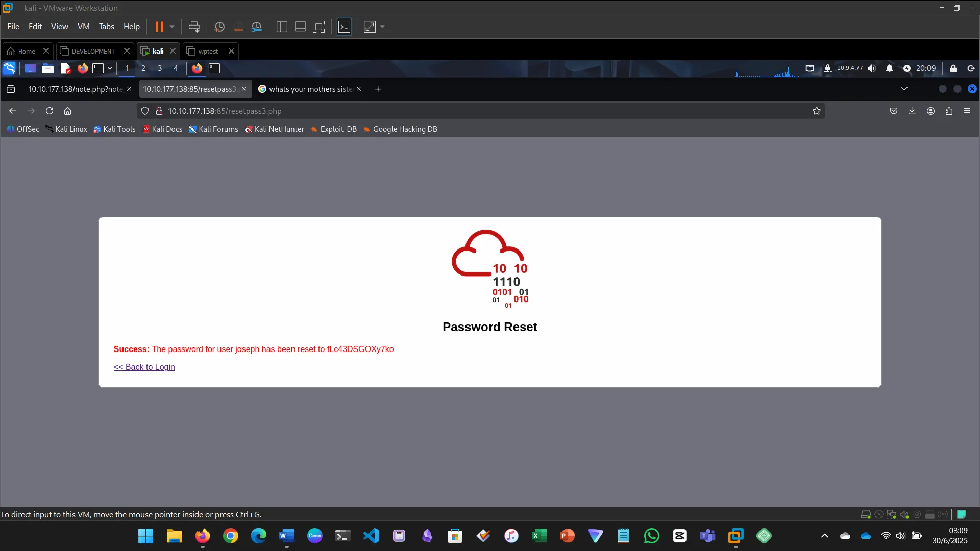Click the VMware pause VM button
Screen dimensions: 980x551
[x=159, y=27]
